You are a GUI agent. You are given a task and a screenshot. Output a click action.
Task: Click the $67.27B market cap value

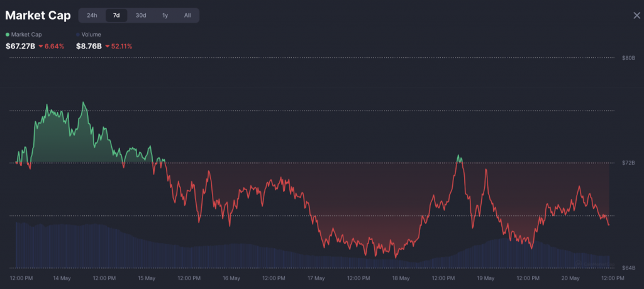(20, 46)
